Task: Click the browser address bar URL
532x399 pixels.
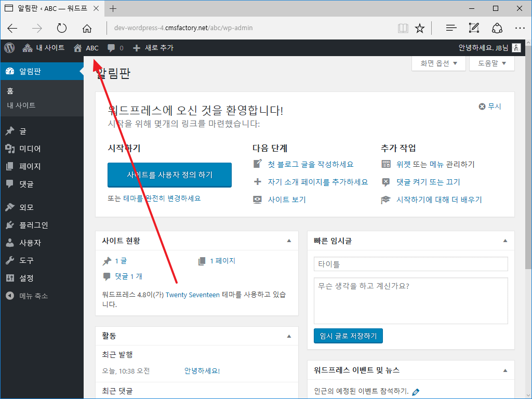Action: point(183,28)
